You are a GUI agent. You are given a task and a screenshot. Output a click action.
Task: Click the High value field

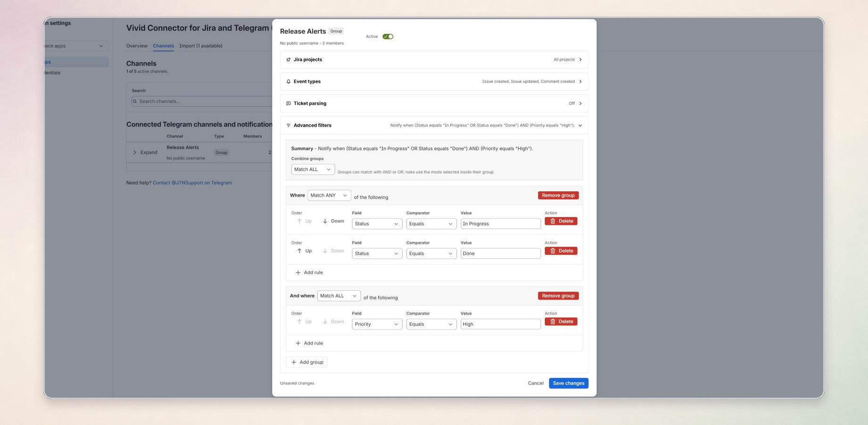click(501, 324)
